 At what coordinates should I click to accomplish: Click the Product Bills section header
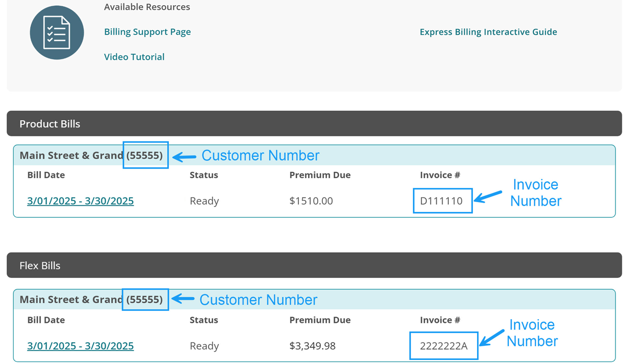(50, 124)
